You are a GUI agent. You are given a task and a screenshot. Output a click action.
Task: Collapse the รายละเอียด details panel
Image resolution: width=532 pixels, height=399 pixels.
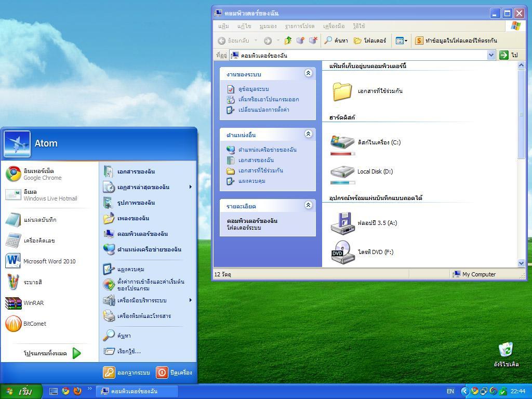[x=308, y=205]
